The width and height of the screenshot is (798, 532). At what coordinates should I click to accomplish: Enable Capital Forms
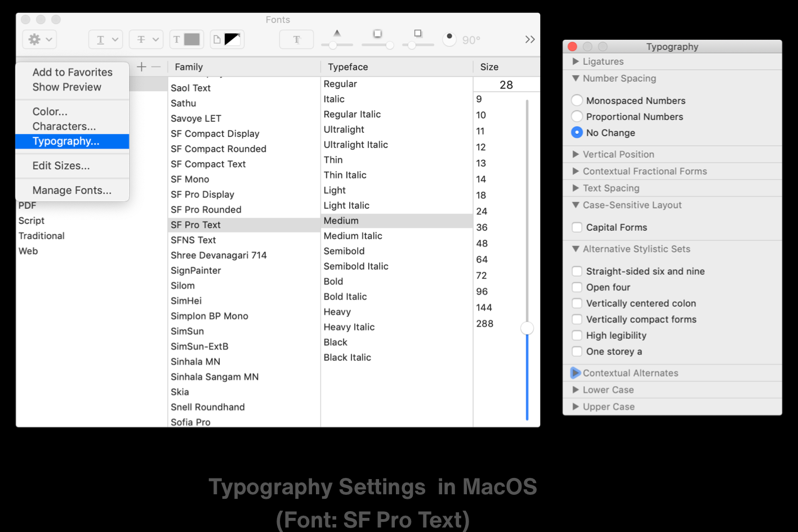click(x=577, y=227)
